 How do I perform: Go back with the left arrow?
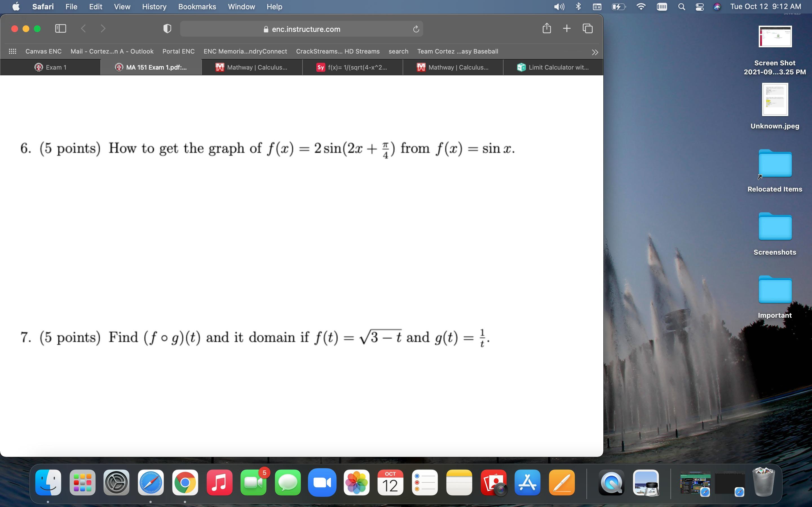83,29
